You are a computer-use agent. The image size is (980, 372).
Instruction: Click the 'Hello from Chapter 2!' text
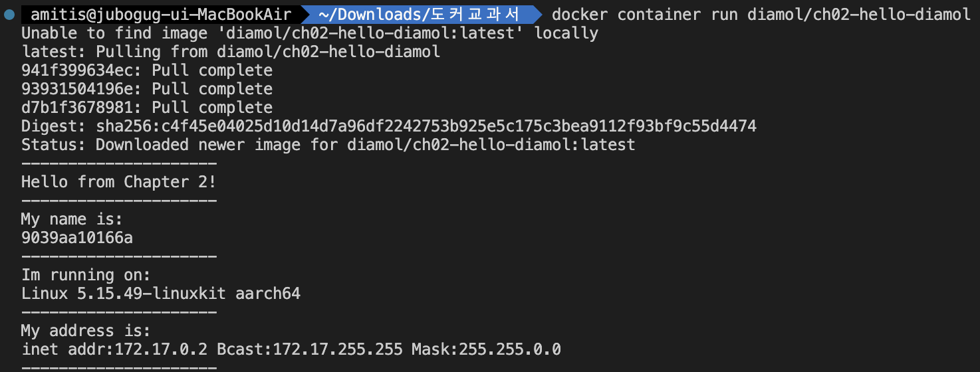point(119,182)
